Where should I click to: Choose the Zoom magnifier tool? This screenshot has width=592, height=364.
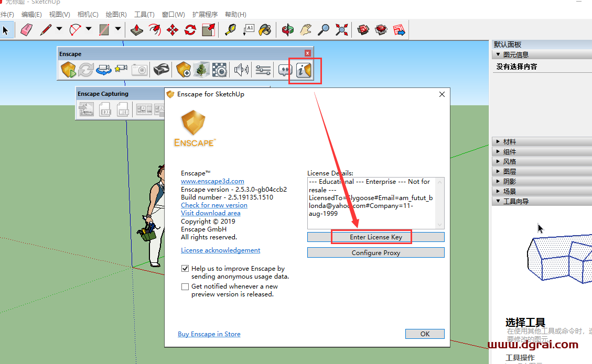point(323,30)
